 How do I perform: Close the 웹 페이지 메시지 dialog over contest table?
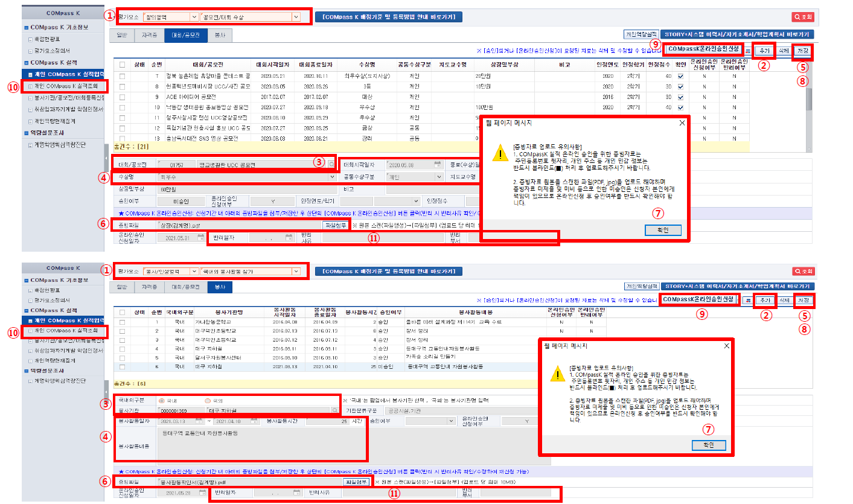click(682, 123)
